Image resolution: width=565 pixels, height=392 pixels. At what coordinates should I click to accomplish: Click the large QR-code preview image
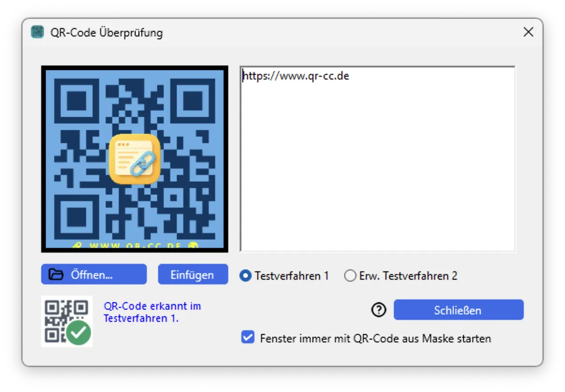click(x=135, y=159)
